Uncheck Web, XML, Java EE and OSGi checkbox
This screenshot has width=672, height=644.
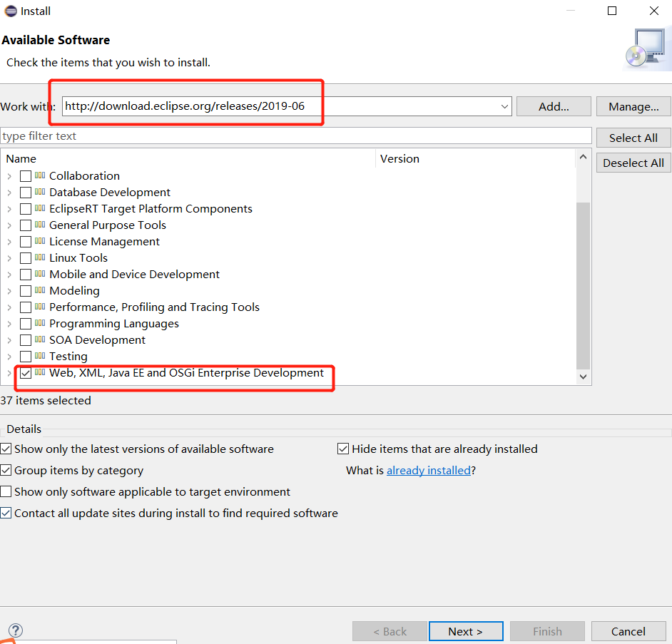(x=26, y=373)
